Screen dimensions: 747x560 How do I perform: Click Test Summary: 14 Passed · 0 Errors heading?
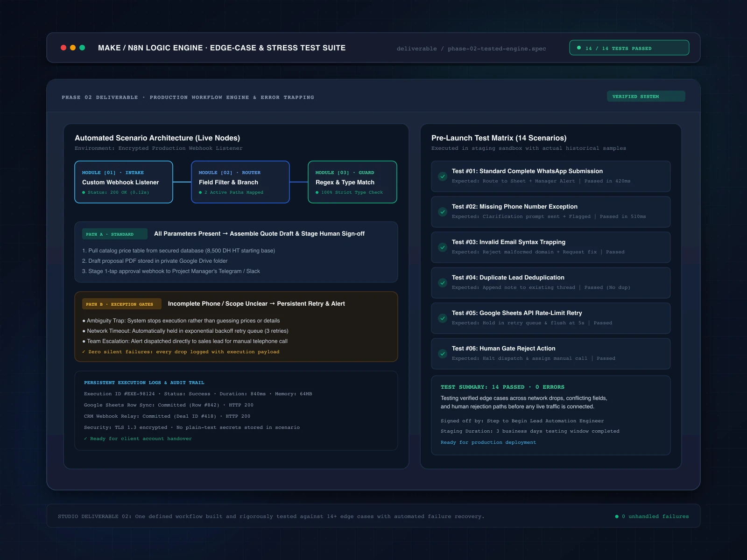pyautogui.click(x=502, y=387)
